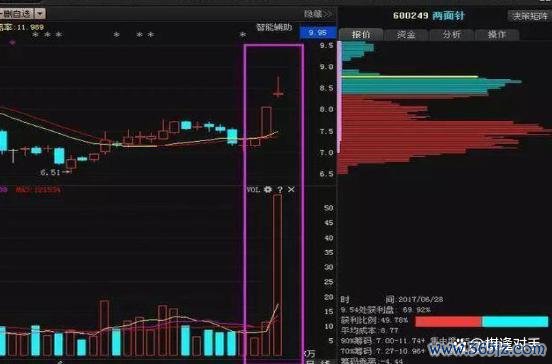Click the rightmost star marker above the chart
Viewport: 552px width, 364px height.
click(x=243, y=34)
